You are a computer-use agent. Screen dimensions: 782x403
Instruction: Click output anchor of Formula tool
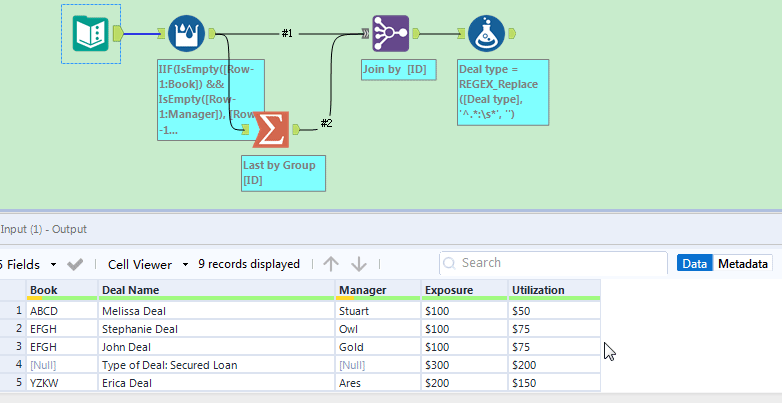coord(512,34)
